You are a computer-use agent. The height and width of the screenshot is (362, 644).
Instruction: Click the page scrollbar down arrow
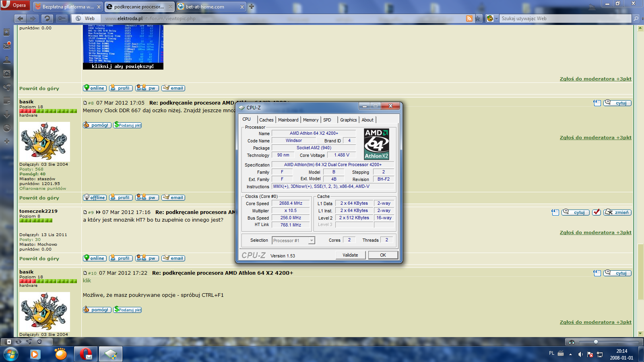tap(640, 333)
